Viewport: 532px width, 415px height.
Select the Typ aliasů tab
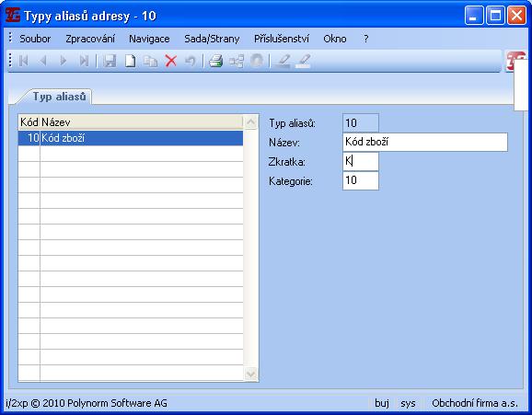tap(59, 97)
